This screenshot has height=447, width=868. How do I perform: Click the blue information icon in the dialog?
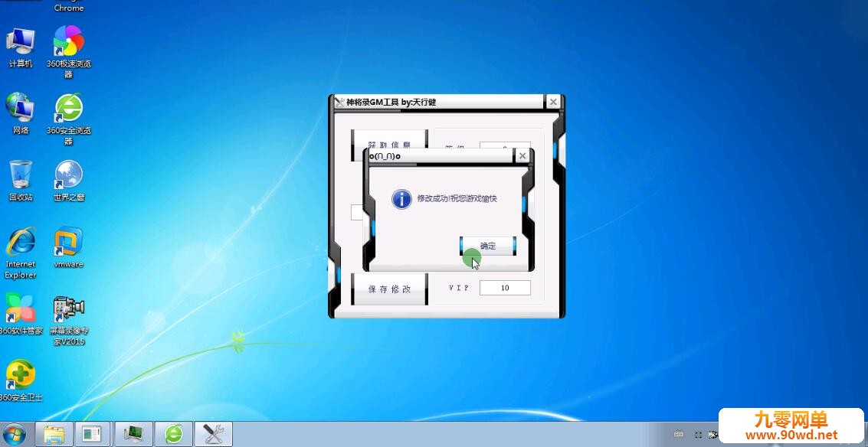(x=401, y=198)
